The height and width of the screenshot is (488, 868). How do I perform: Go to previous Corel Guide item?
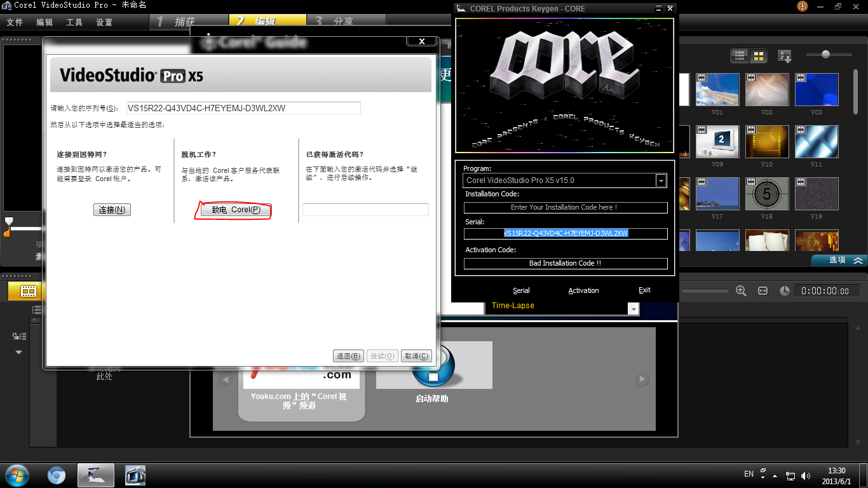tap(226, 379)
